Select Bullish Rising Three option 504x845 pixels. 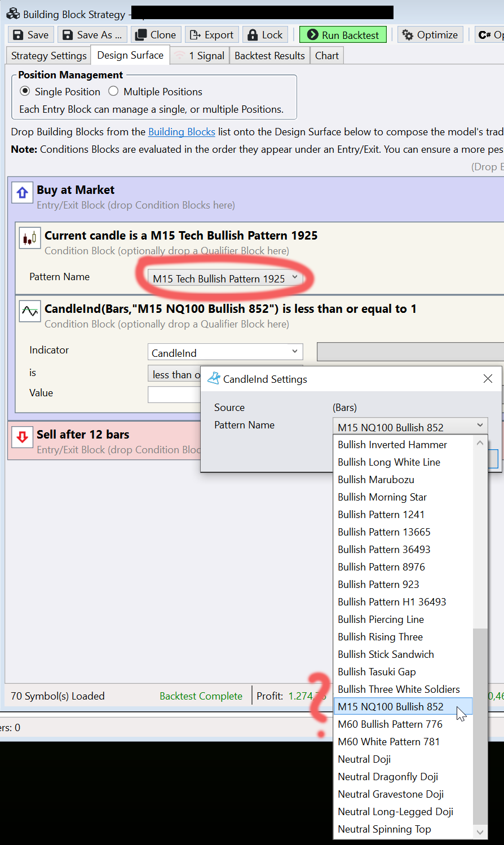[x=403, y=637]
